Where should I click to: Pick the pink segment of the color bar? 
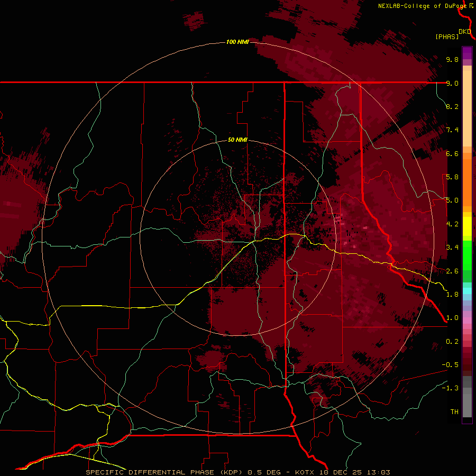pos(467,321)
